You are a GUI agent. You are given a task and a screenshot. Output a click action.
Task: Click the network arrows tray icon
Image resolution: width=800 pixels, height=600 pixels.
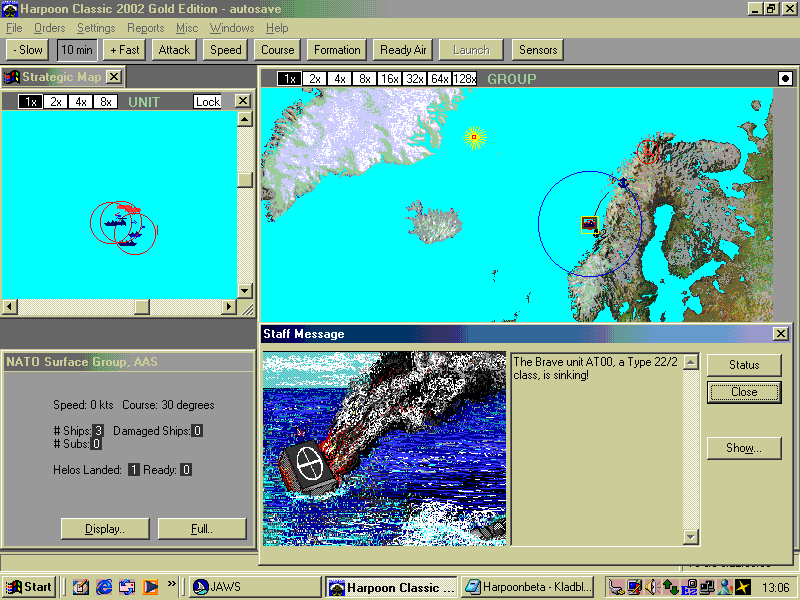(x=670, y=587)
